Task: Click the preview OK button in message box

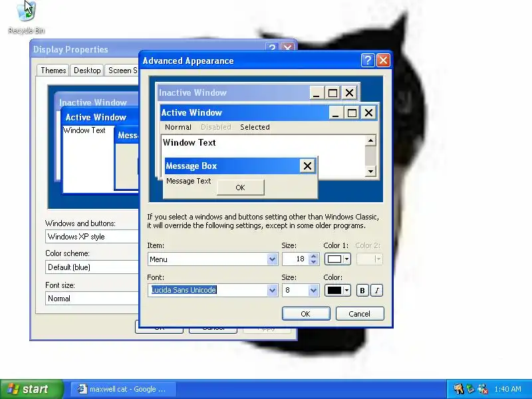Action: point(240,188)
